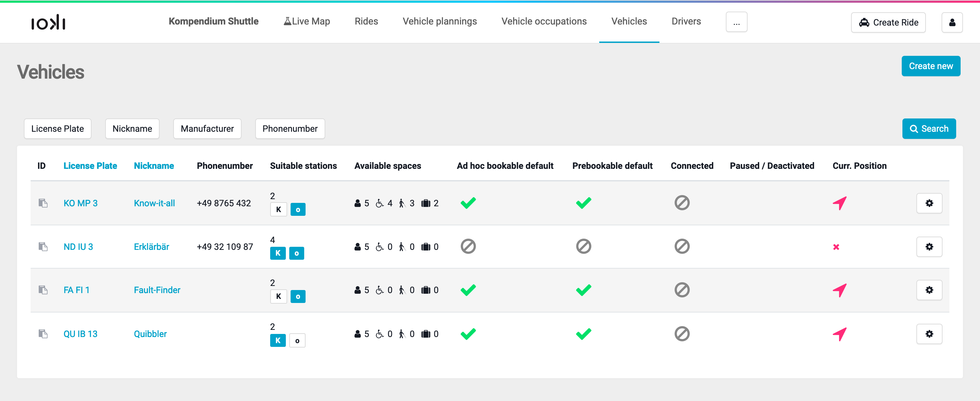This screenshot has width=980, height=401.
Task: Click K station badge for FA FI 1
Action: (278, 296)
